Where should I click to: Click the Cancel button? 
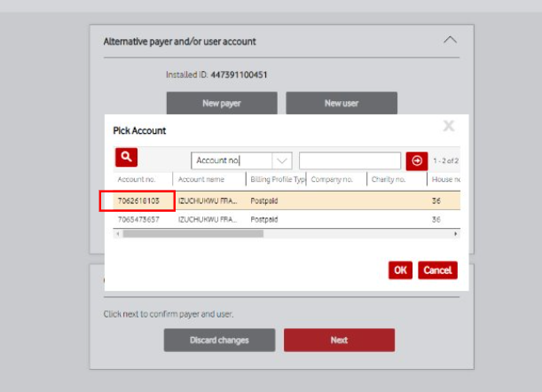coord(437,270)
